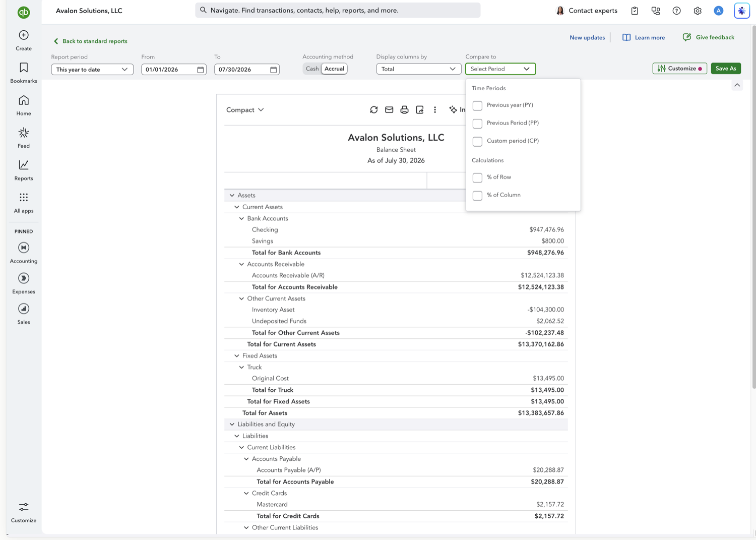This screenshot has height=540, width=756.
Task: Click Contact experts
Action: [x=587, y=11]
